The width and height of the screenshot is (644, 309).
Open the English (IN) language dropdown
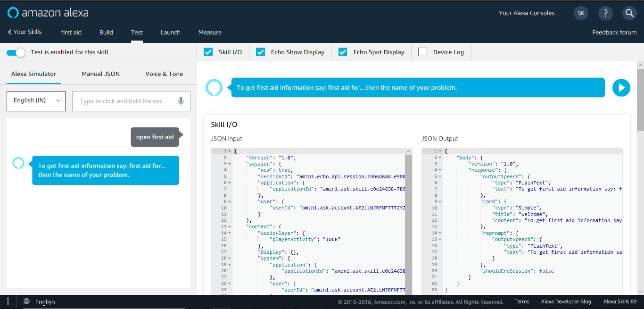pos(36,101)
